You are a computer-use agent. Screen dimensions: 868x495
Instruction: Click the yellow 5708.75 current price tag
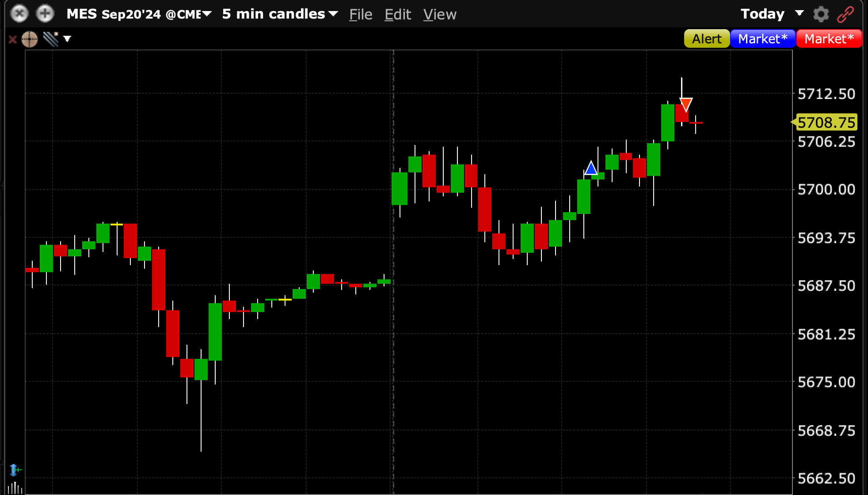pos(825,122)
